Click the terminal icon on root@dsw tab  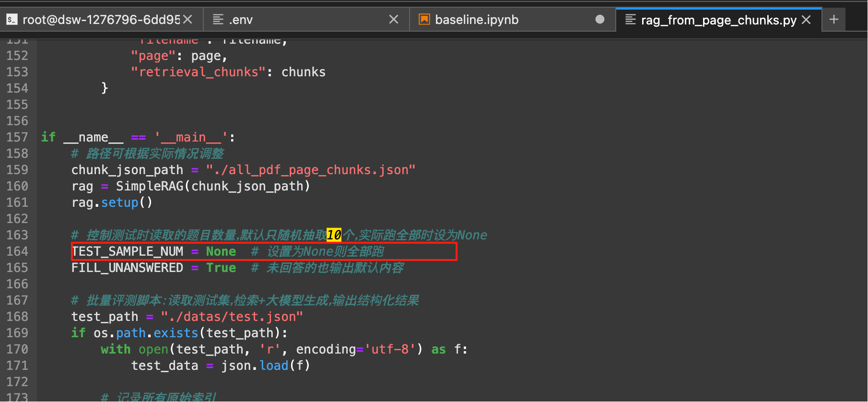point(12,20)
